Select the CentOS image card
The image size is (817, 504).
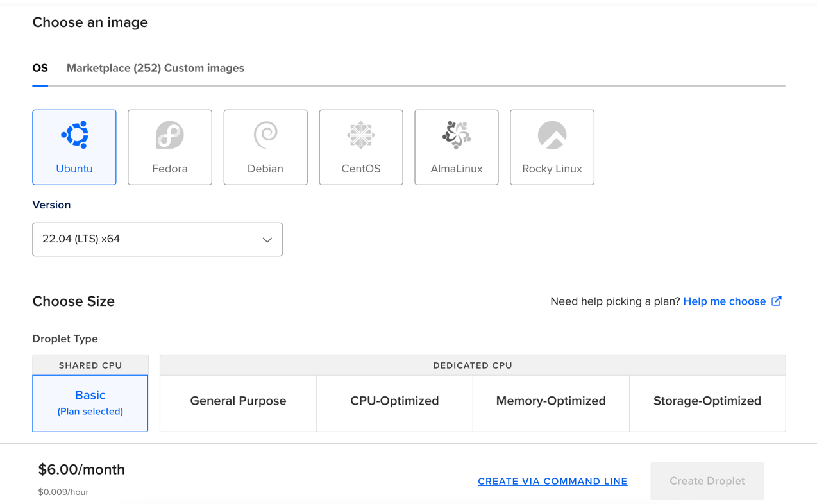click(361, 147)
